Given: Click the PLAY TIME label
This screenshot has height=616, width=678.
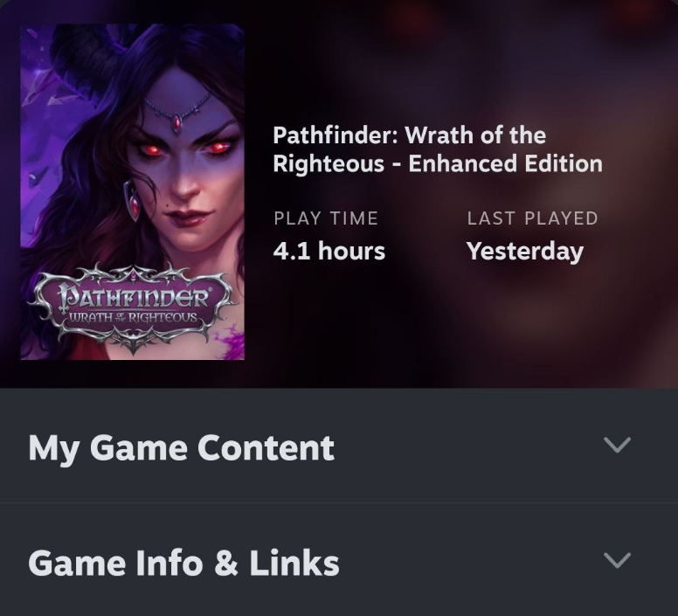Looking at the screenshot, I should tap(326, 218).
